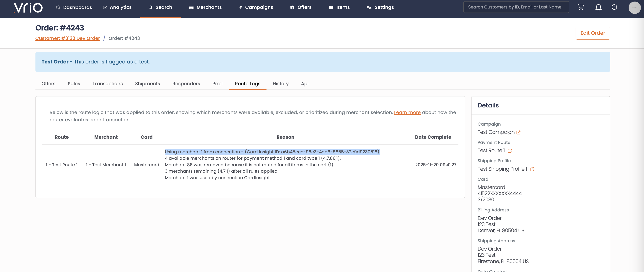Click the Edit Order button

coord(593,33)
